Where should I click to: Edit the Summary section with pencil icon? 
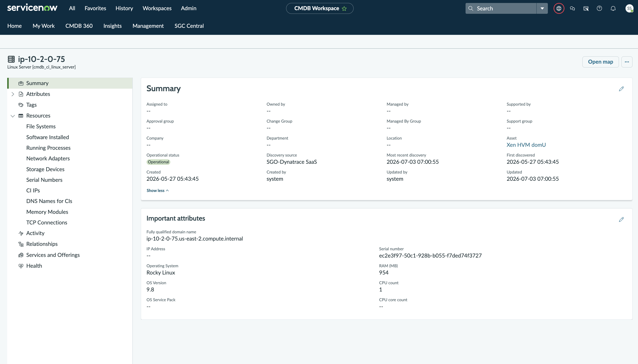(621, 89)
